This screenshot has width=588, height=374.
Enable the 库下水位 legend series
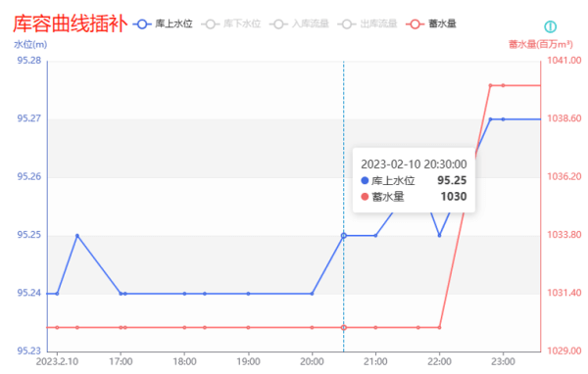(230, 23)
